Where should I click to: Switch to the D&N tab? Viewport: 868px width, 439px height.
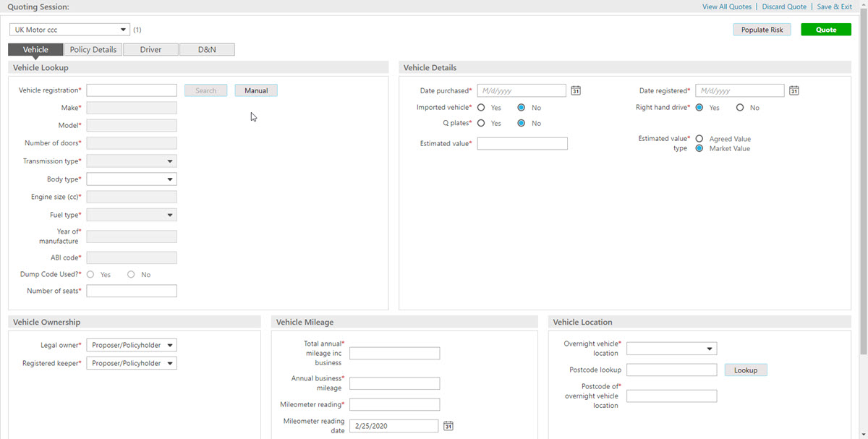click(x=207, y=50)
